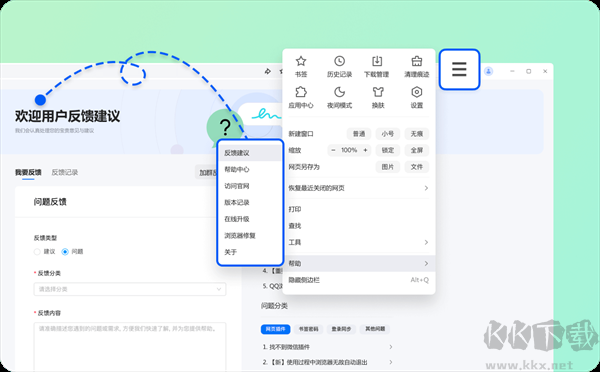Expand 恢复最近关闭的网页 submenu
600x372 pixels.
pos(359,188)
